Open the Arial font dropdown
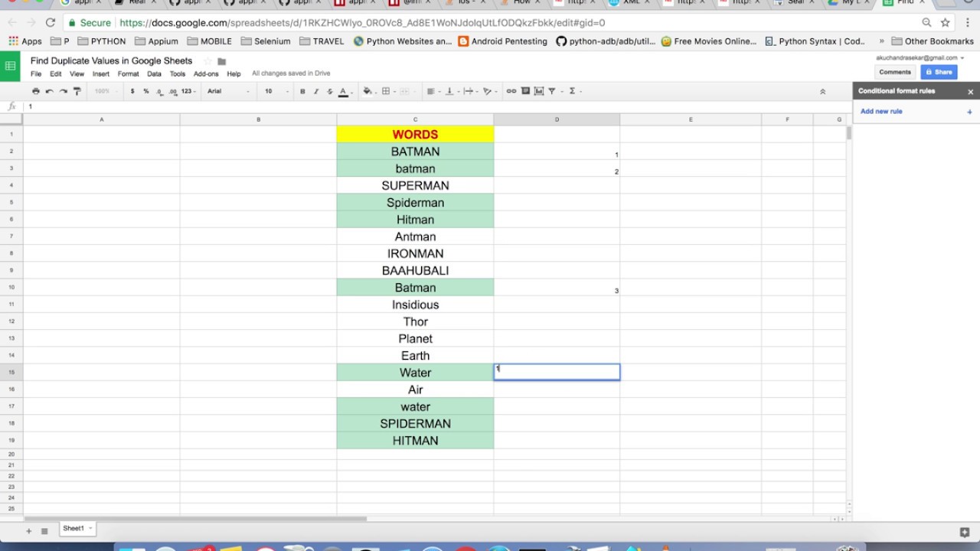Screen dimensions: 980x551 (228, 91)
